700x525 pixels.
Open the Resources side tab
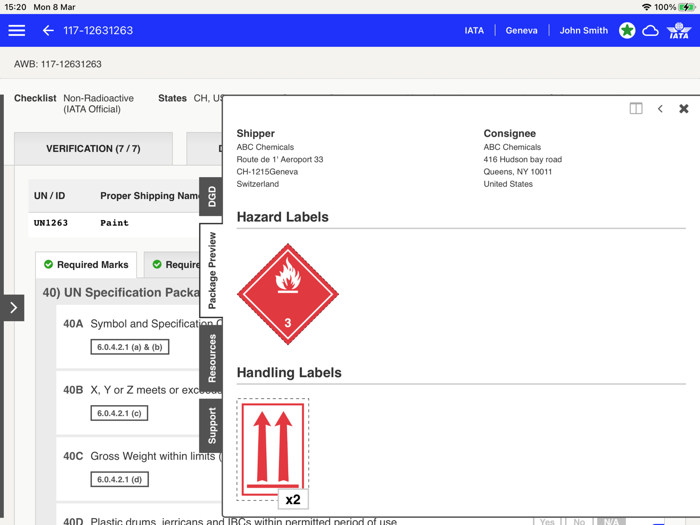pyautogui.click(x=211, y=358)
